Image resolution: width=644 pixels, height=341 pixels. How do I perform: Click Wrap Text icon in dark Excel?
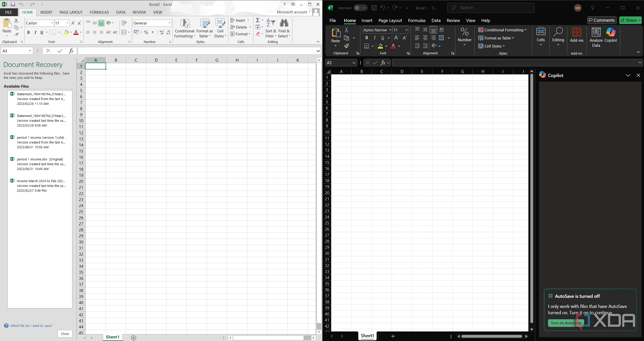(x=442, y=30)
